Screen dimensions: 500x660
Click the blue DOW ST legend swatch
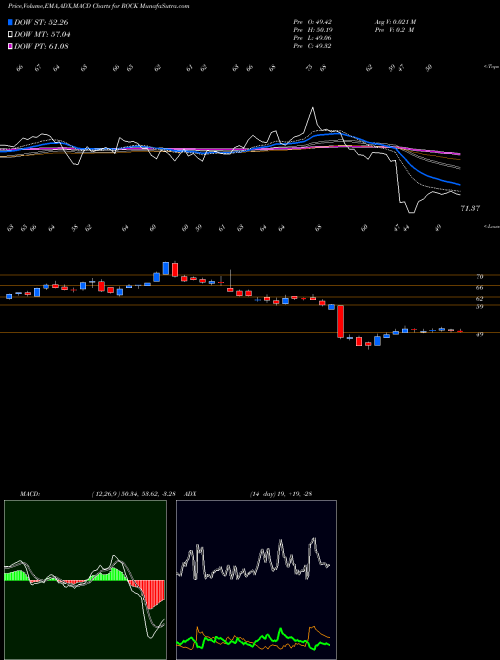[10, 22]
